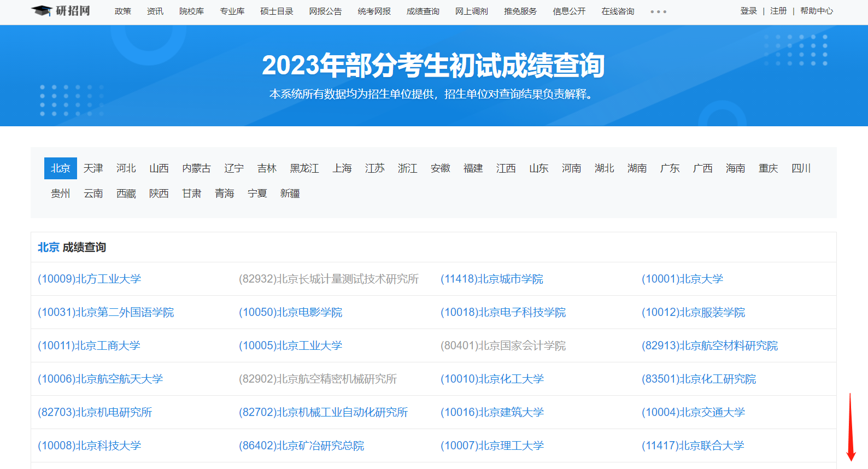Select 江西 province tab

(x=506, y=168)
